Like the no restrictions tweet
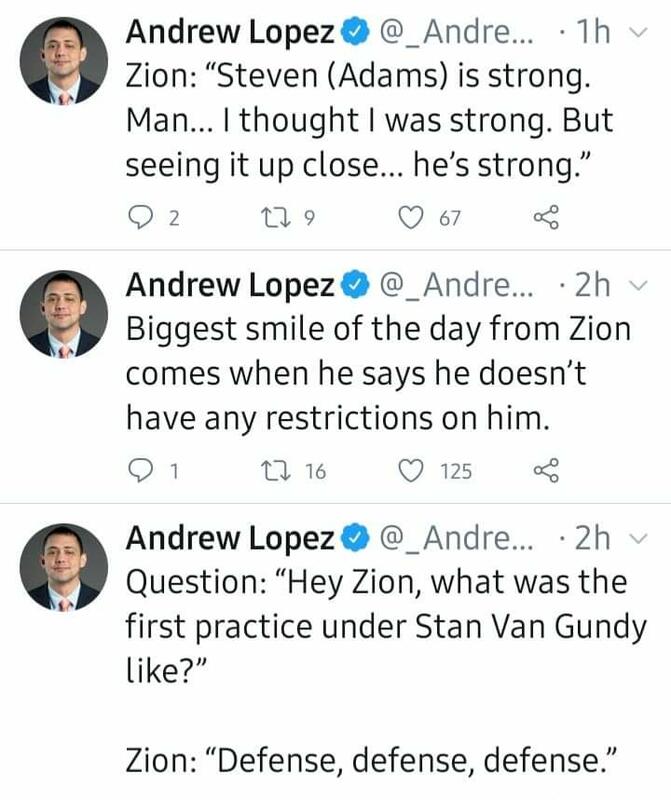This screenshot has width=671, height=800. 413,470
